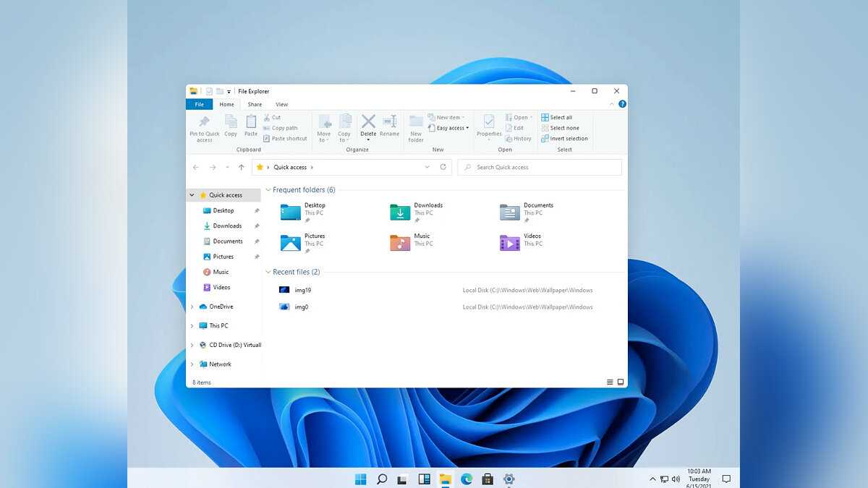This screenshot has height=488, width=868.
Task: Click the Delete icon in the ribbon
Action: pyautogui.click(x=368, y=122)
